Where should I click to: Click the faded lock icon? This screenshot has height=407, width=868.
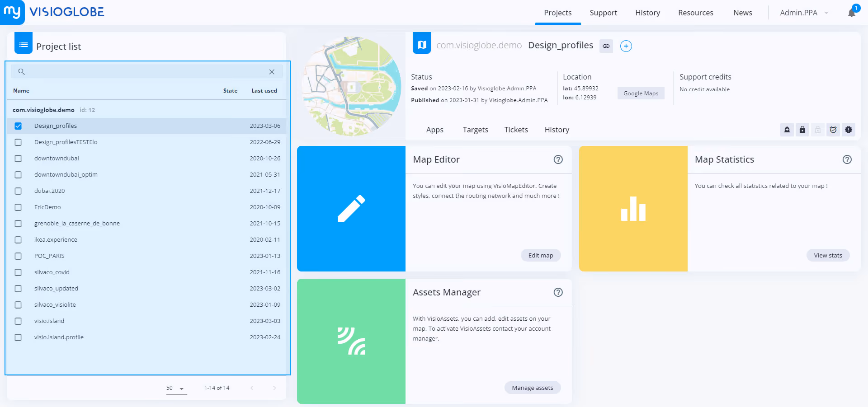(x=818, y=130)
